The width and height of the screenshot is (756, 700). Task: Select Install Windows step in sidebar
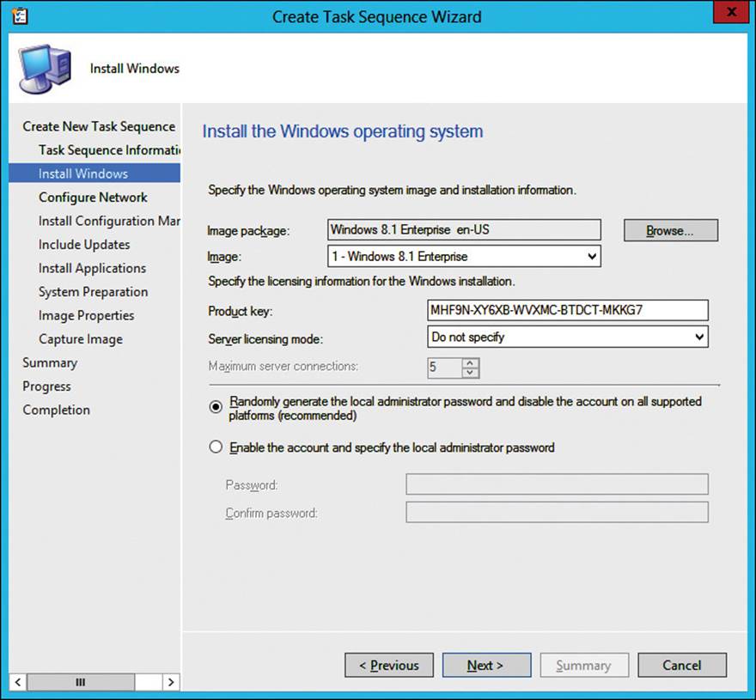tap(94, 173)
